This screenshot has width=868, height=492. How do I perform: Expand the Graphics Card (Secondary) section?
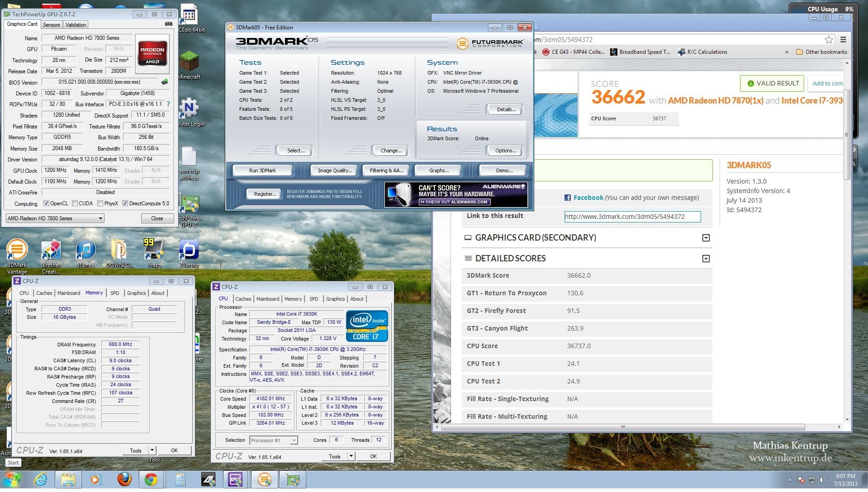coord(706,238)
